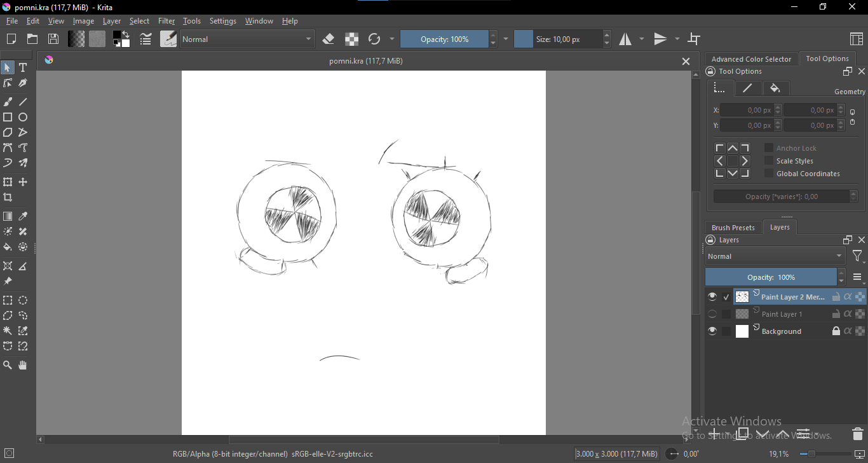Select the Text tool
Screen dimensions: 868x463
pos(23,67)
